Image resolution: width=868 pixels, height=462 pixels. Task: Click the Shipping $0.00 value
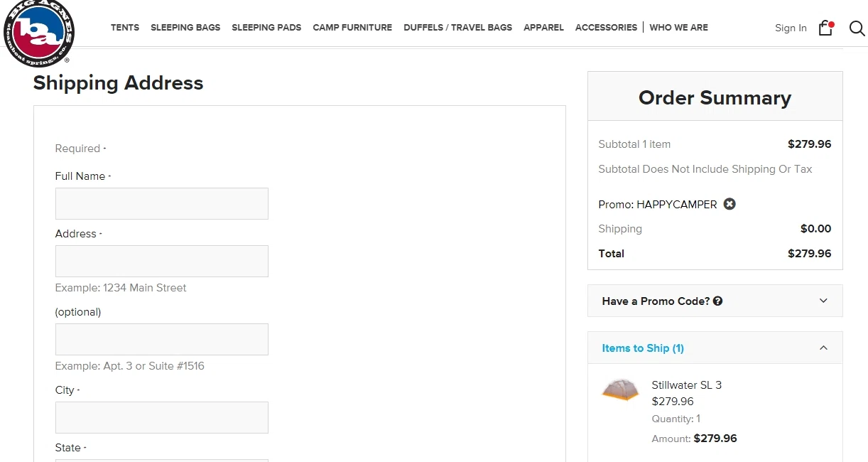click(x=815, y=229)
